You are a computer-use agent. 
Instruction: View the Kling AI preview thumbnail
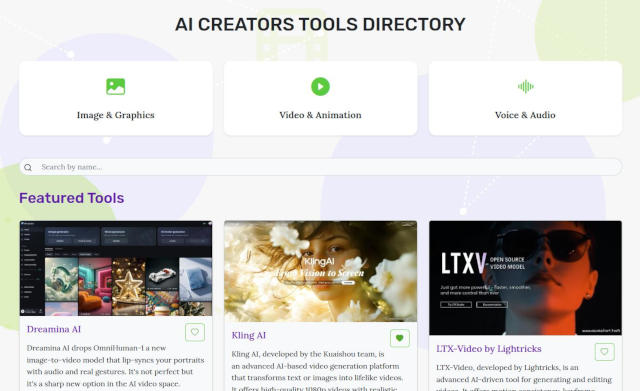[320, 271]
